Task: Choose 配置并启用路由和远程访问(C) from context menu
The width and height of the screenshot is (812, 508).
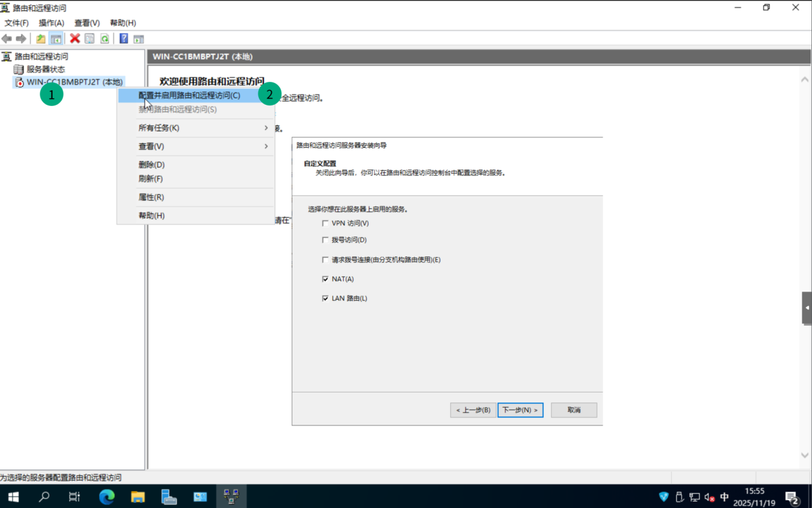Action: click(196, 95)
